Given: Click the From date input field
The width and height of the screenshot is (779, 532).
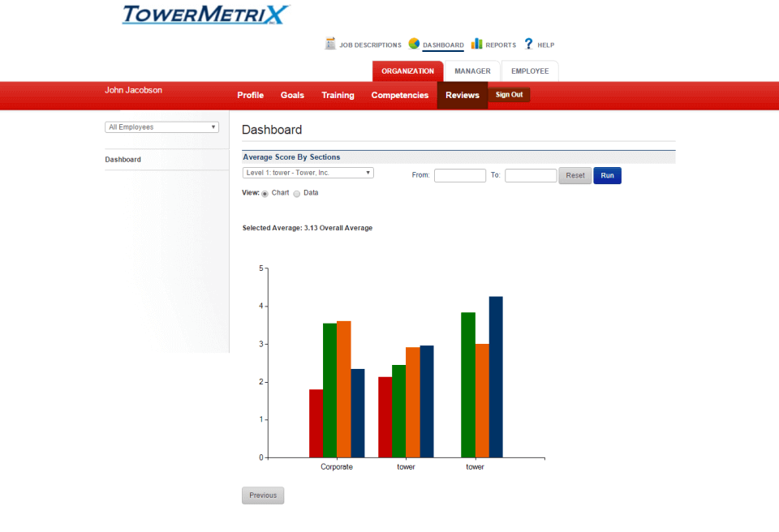Looking at the screenshot, I should coord(459,175).
